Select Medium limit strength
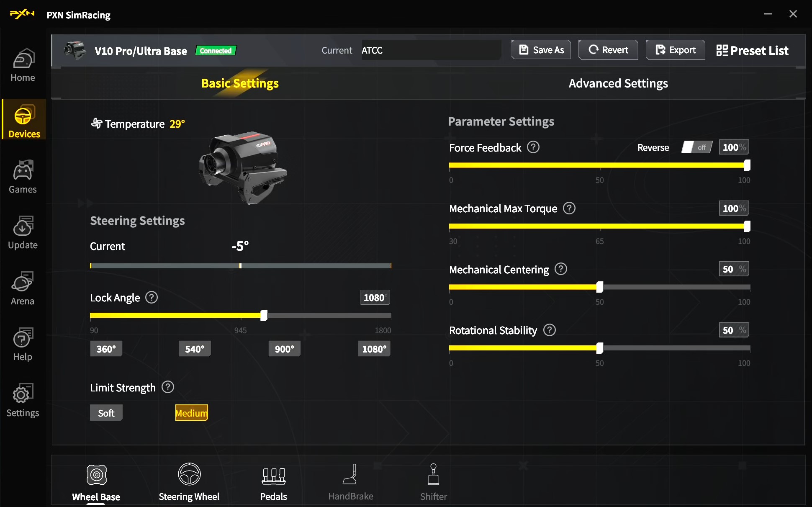The image size is (812, 507). click(191, 413)
